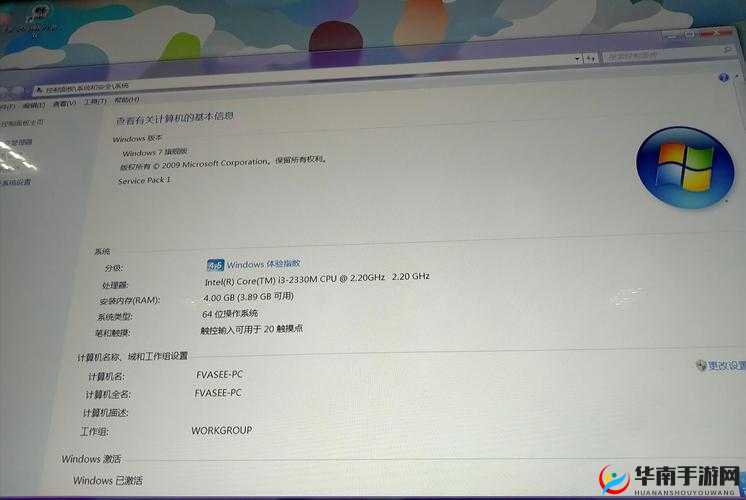Open 设备管理器 in the left pane
The height and width of the screenshot is (500, 746).
point(16,142)
